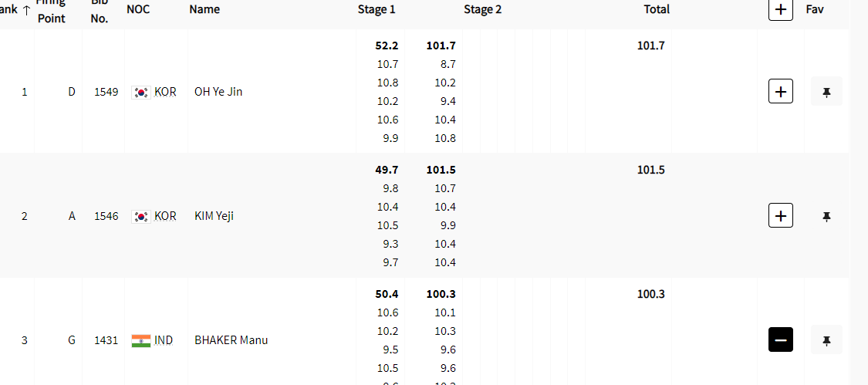Click the India flag icon
This screenshot has height=385, width=868.
(x=141, y=340)
